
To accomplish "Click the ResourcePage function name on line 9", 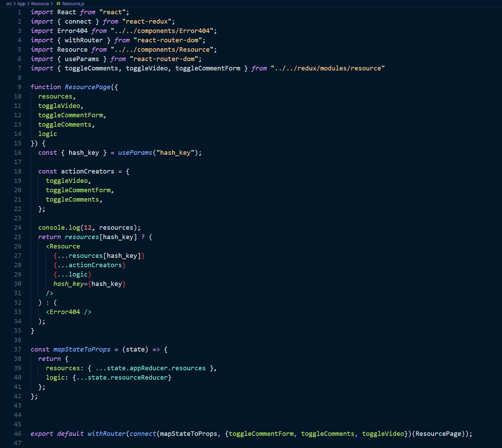I will coord(87,87).
